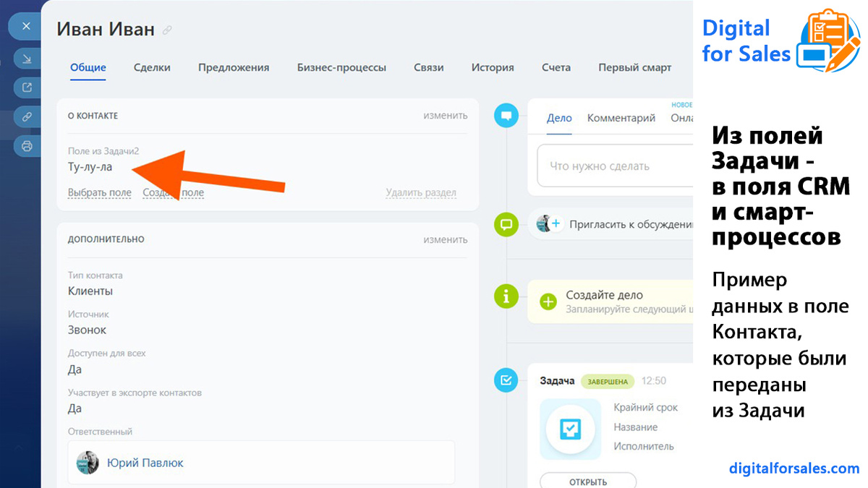
Task: Click the blue chat timeline icon
Action: 506,116
